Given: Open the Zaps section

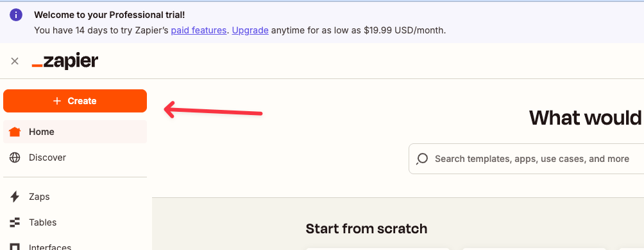Looking at the screenshot, I should tap(75, 197).
